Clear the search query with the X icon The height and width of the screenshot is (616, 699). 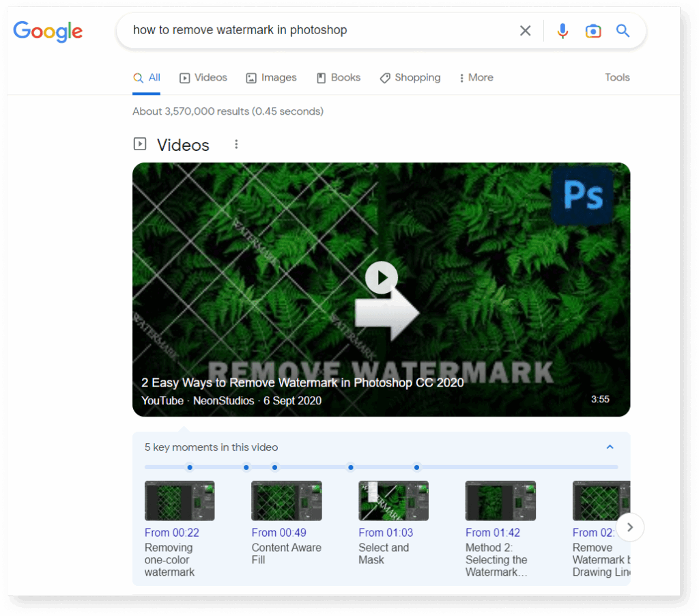[524, 31]
